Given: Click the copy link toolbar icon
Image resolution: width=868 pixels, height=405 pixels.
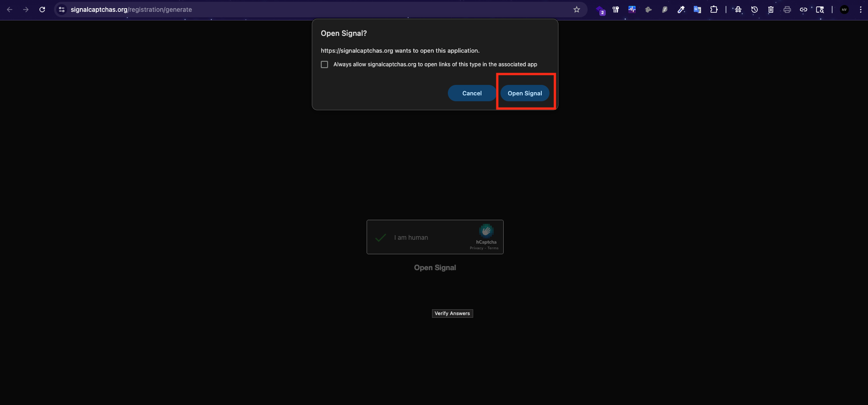Looking at the screenshot, I should click(804, 10).
